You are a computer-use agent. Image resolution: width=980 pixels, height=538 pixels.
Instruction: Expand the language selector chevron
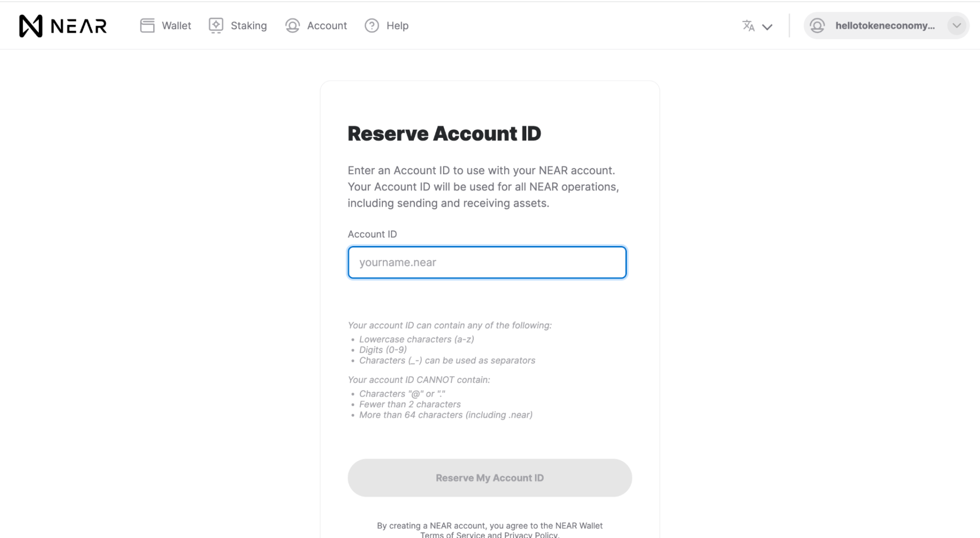[767, 27]
